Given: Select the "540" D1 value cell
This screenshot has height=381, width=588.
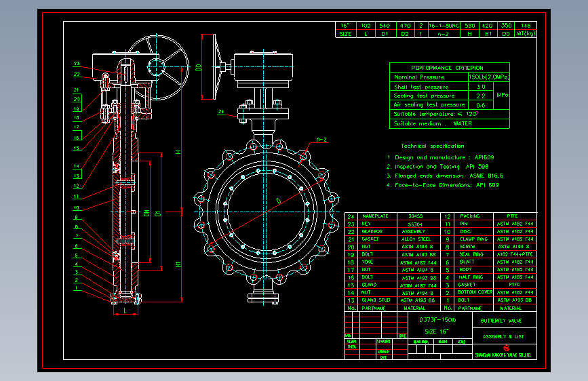Looking at the screenshot, I should (385, 26).
